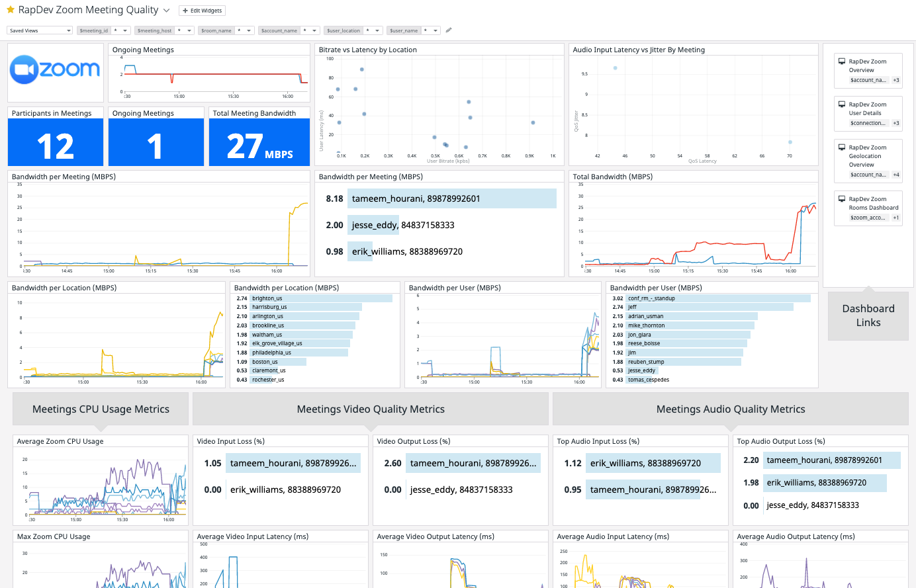Open the Saved Views dropdown
The width and height of the screenshot is (916, 588).
40,30
